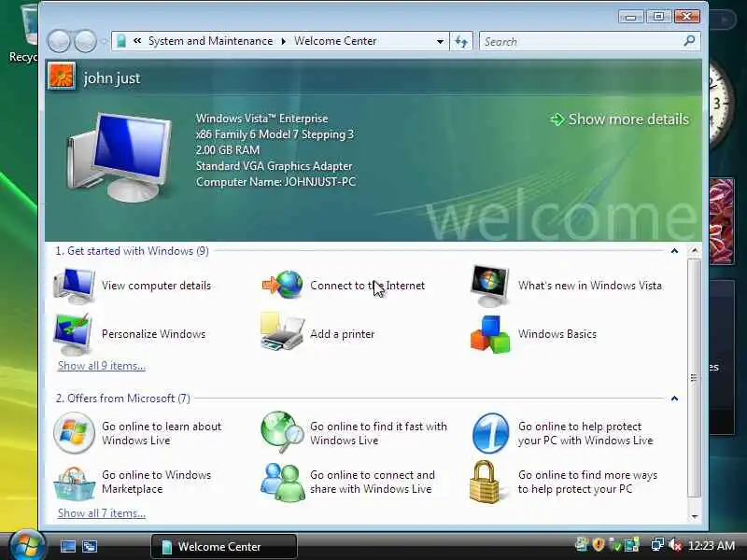747x560 pixels.
Task: Click 2. Offers from Microsoft (7) heading
Action: coord(123,399)
